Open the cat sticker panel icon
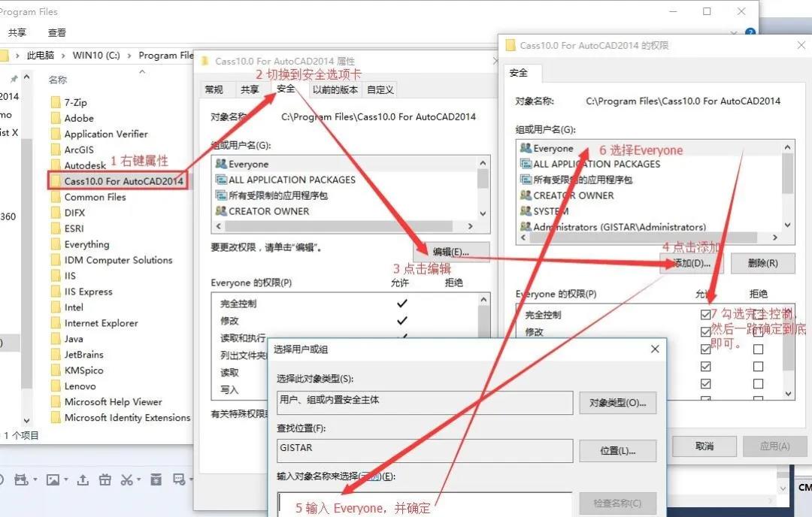Screen dimensions: 812x517 coord(21,479)
